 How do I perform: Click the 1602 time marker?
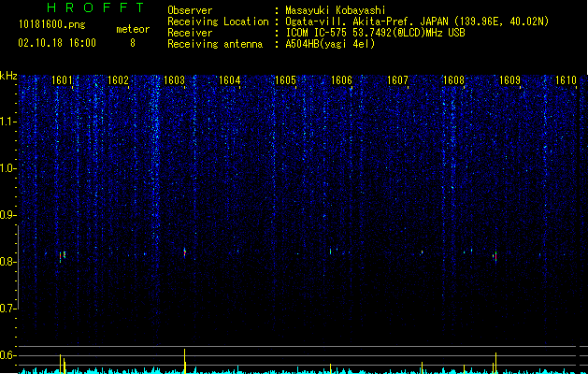pos(118,80)
